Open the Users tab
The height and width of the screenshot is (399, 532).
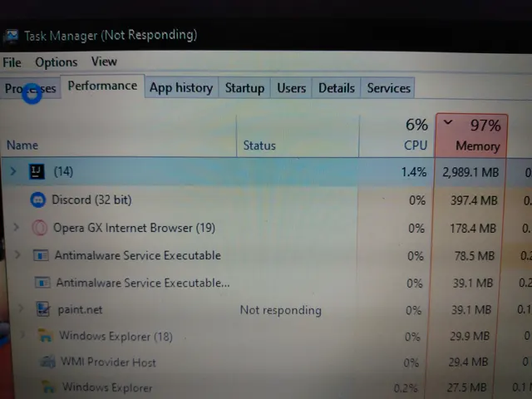(x=292, y=88)
